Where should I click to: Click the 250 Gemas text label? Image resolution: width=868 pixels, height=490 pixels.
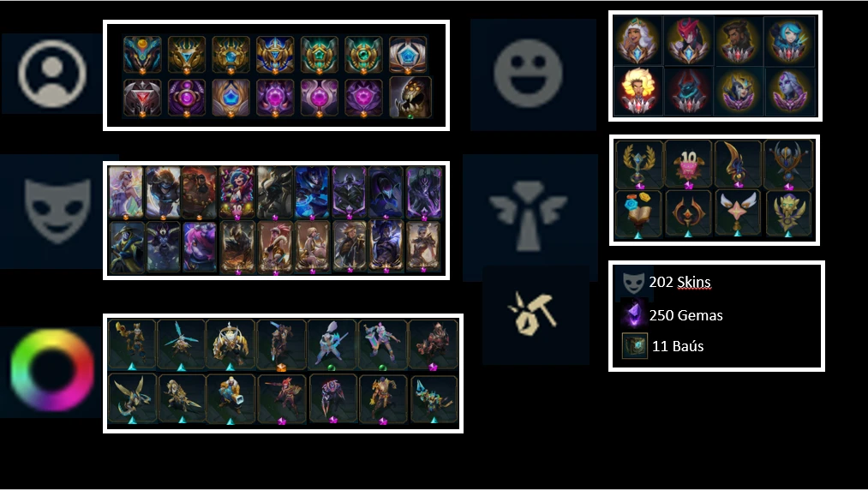coord(685,315)
